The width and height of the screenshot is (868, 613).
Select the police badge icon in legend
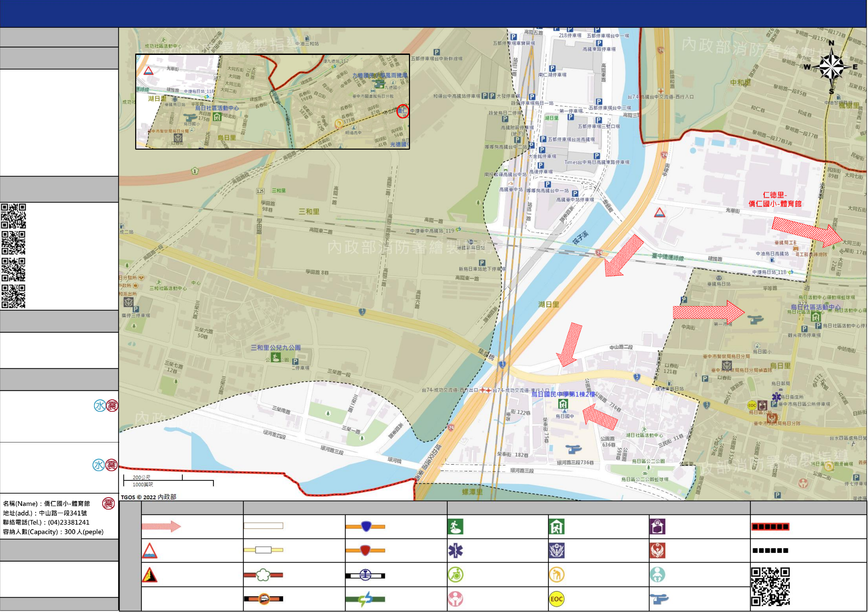(557, 551)
